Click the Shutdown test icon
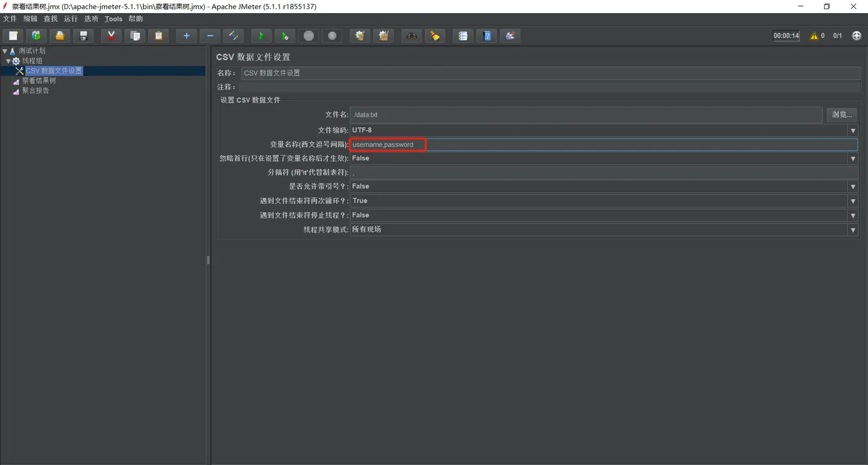 point(332,36)
